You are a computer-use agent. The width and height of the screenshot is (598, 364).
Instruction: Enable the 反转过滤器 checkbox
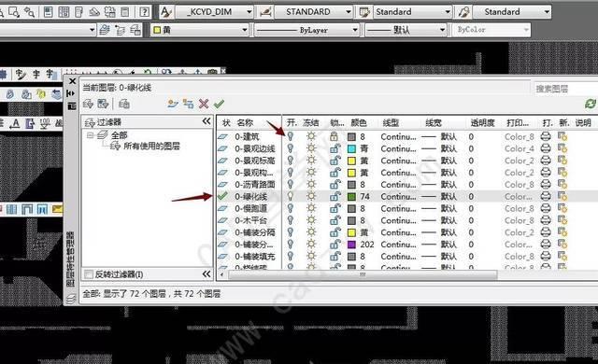[x=89, y=274]
